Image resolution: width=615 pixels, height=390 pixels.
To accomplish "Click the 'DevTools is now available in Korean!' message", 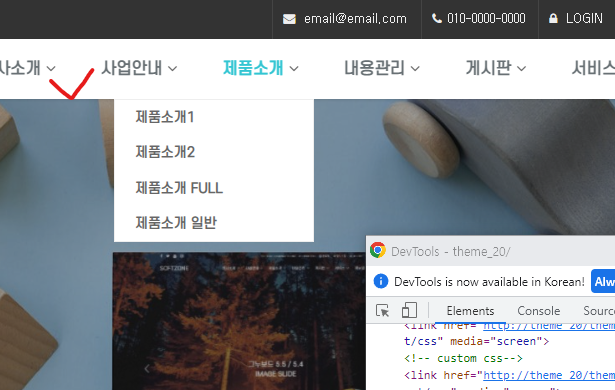I will 489,282.
